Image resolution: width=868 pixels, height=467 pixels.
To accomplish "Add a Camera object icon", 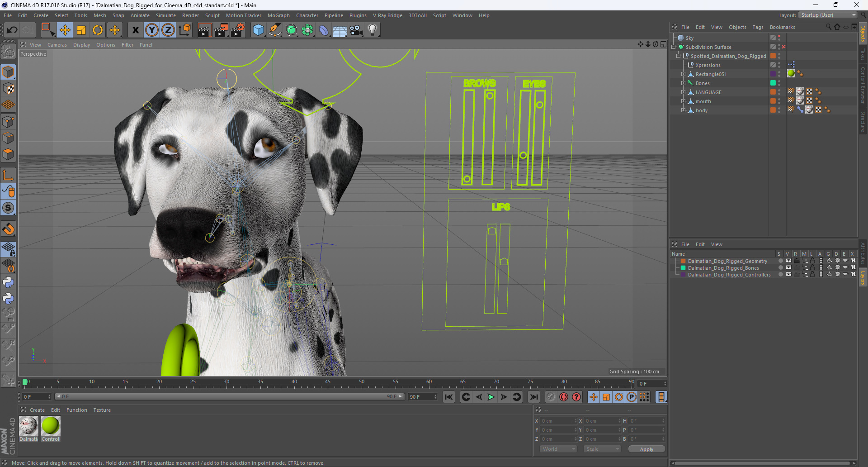I will coord(356,30).
